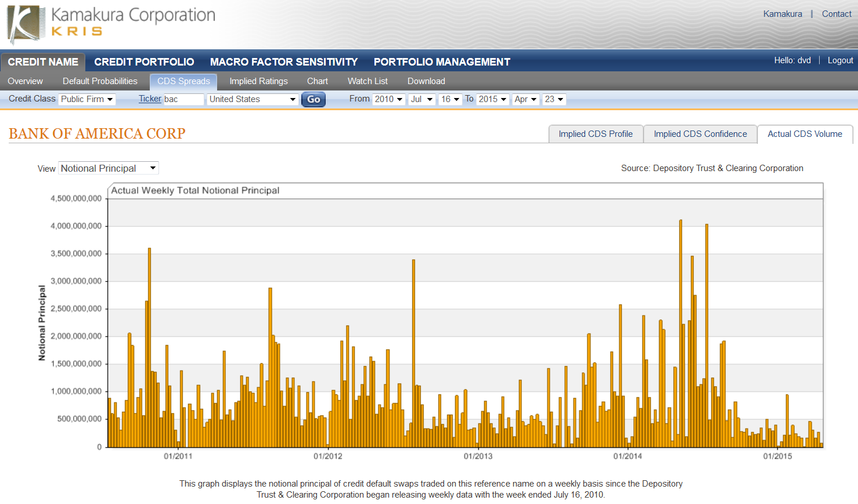Open Implied Ratings page

pos(258,81)
